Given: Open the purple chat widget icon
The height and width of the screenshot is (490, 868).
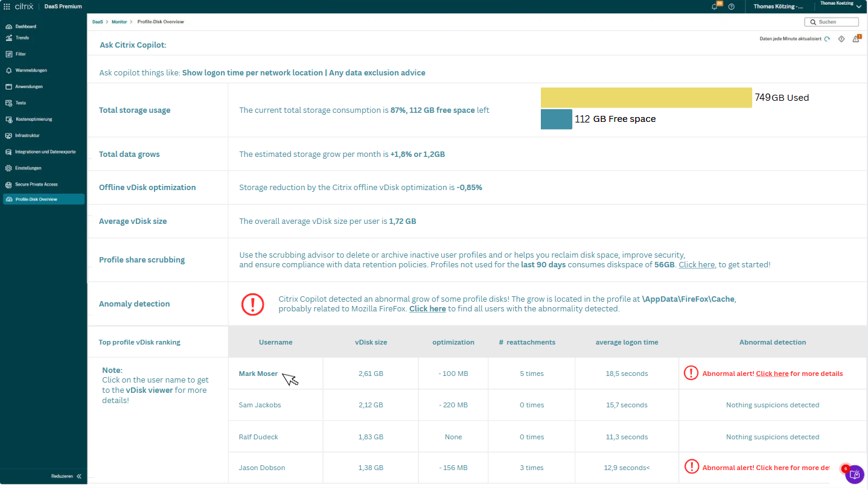Looking at the screenshot, I should [855, 474].
